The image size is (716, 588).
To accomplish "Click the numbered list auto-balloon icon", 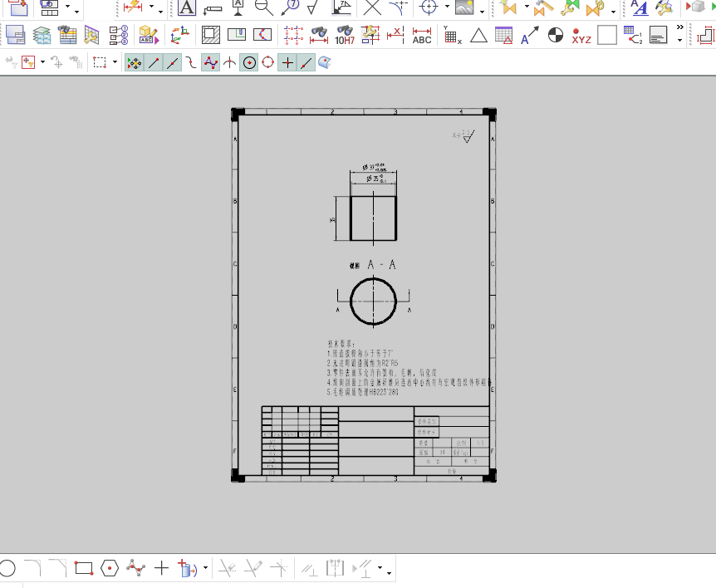I will pos(119,35).
